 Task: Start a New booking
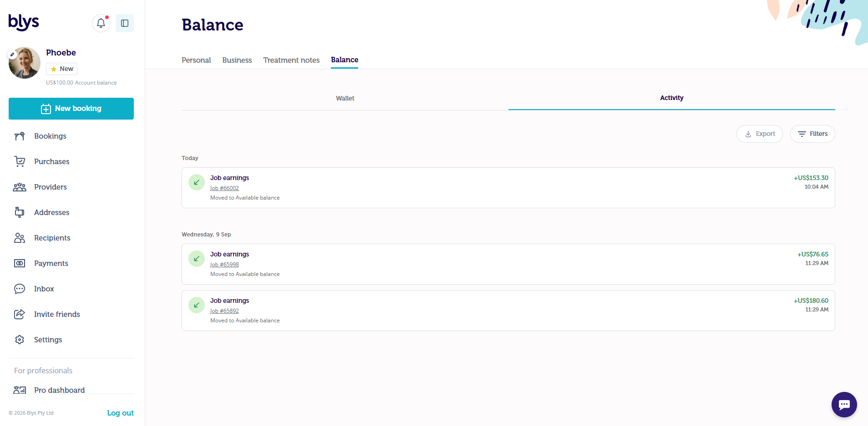71,109
